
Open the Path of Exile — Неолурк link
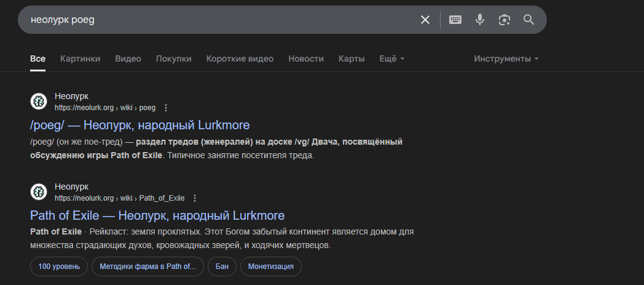click(x=157, y=215)
